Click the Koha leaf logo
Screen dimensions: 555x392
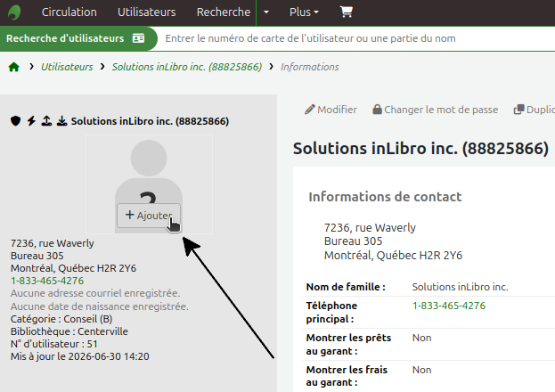click(x=14, y=12)
